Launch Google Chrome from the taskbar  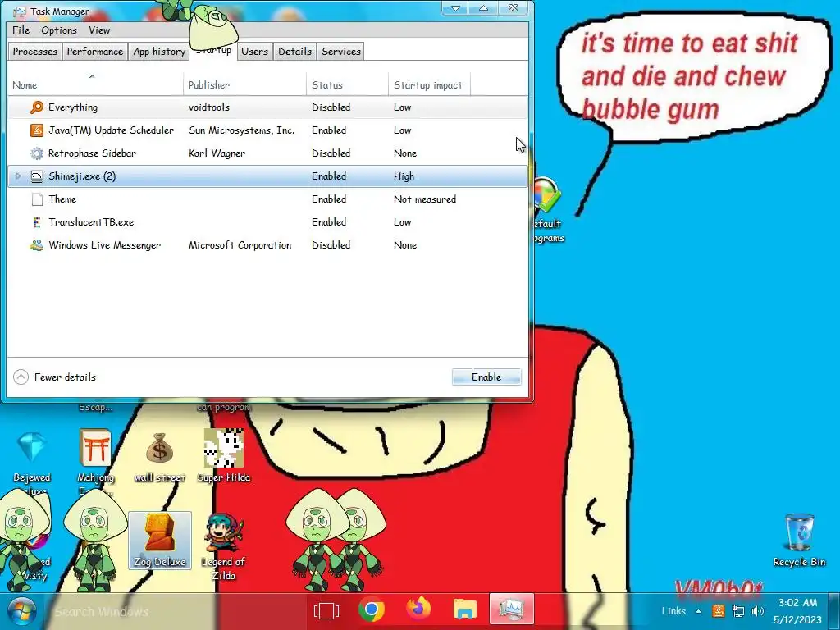(x=372, y=610)
